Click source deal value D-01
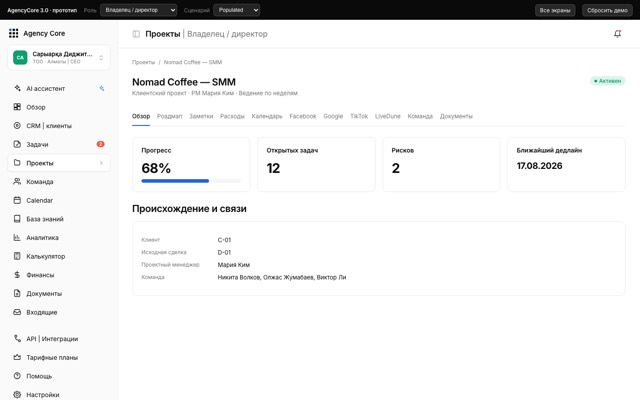The height and width of the screenshot is (400, 640). pyautogui.click(x=224, y=252)
